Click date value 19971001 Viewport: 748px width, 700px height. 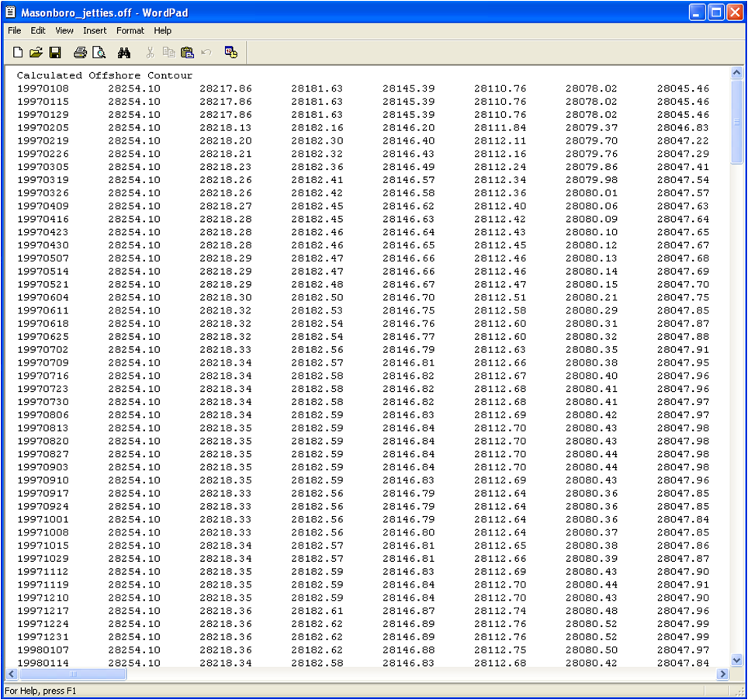[x=43, y=519]
